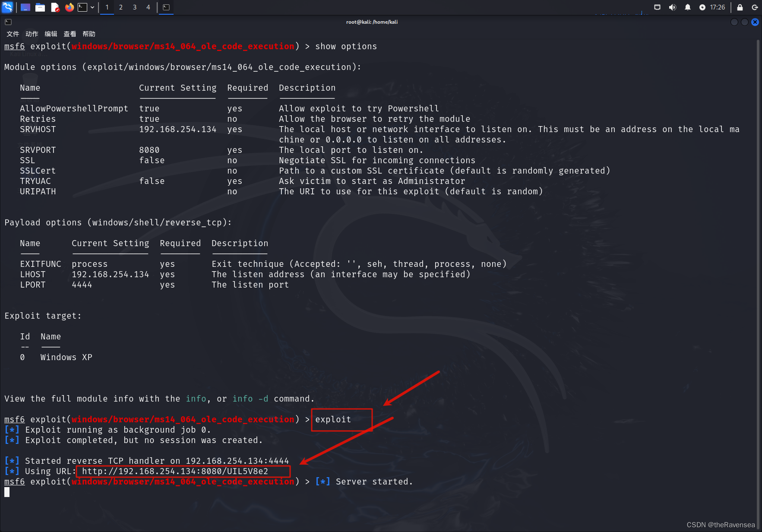The height and width of the screenshot is (532, 762).
Task: Click SRVHOST value 192.168.254.134
Action: (177, 130)
